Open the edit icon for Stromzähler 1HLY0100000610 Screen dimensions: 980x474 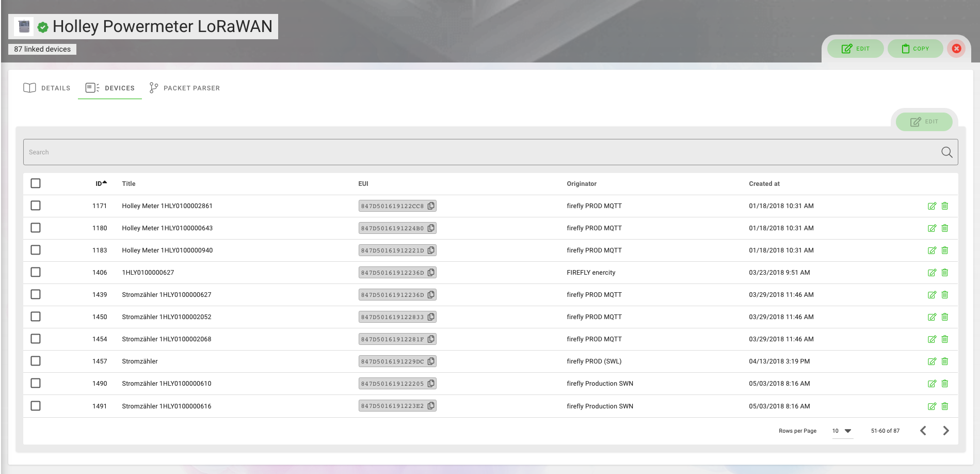[932, 383]
